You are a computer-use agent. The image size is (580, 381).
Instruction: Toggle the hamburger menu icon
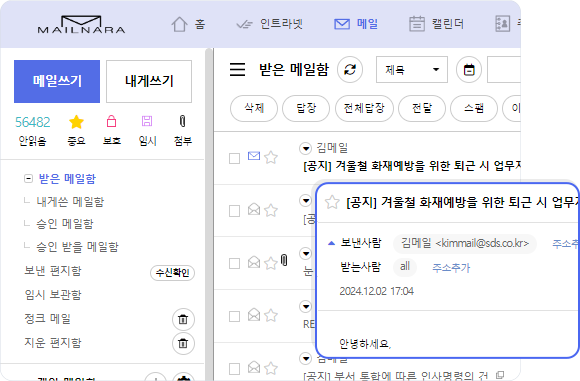tap(237, 69)
